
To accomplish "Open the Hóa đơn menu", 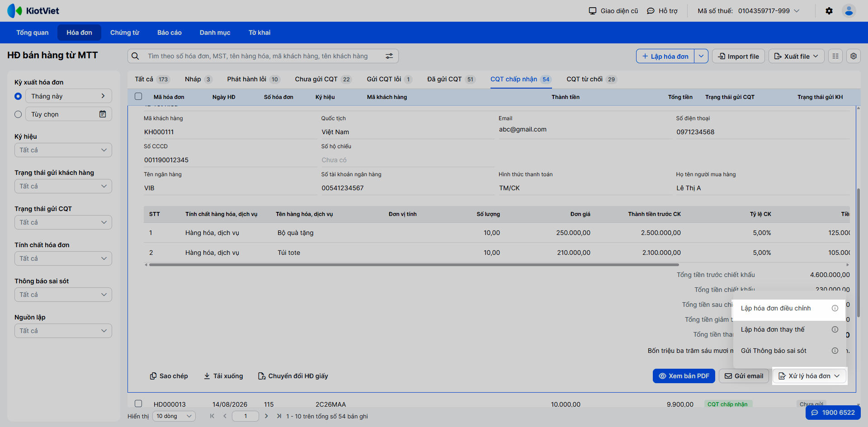I will 79,33.
